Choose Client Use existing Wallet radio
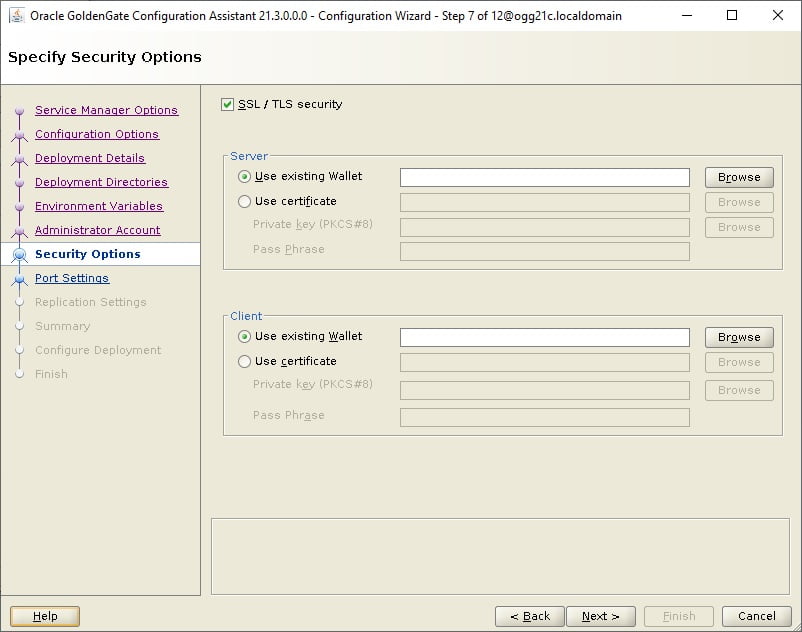Image resolution: width=802 pixels, height=632 pixels. [x=244, y=336]
